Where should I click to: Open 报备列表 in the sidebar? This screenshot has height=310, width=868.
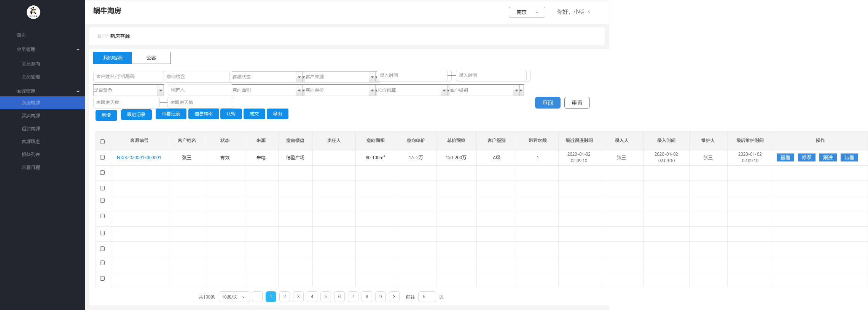point(31,155)
